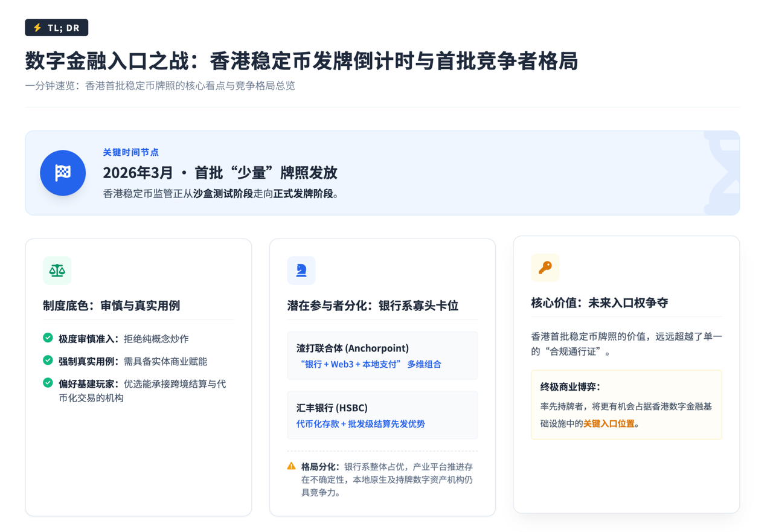Screen dimensions: 773x532
Task: Click the blue checkered flag icon
Action: pos(63,173)
